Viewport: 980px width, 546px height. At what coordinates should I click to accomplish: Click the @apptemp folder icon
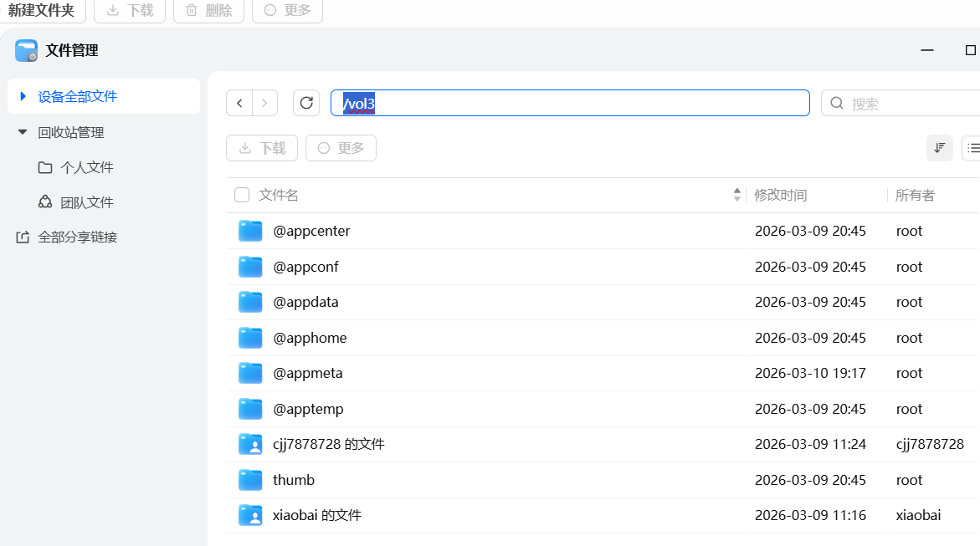point(250,409)
